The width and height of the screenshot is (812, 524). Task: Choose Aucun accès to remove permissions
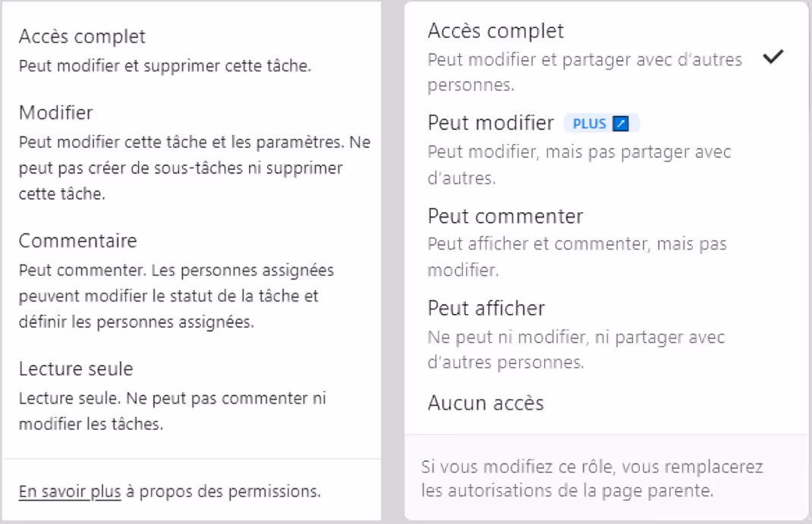point(486,403)
